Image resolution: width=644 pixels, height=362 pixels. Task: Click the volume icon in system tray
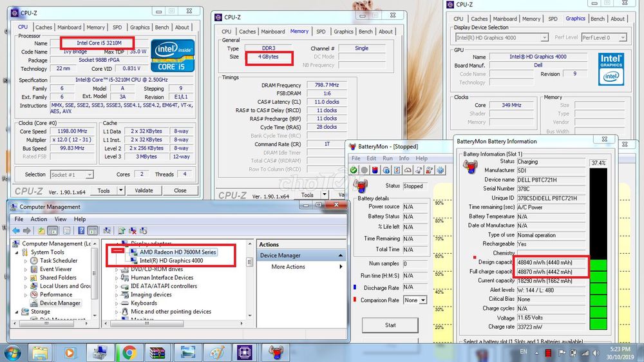594,352
